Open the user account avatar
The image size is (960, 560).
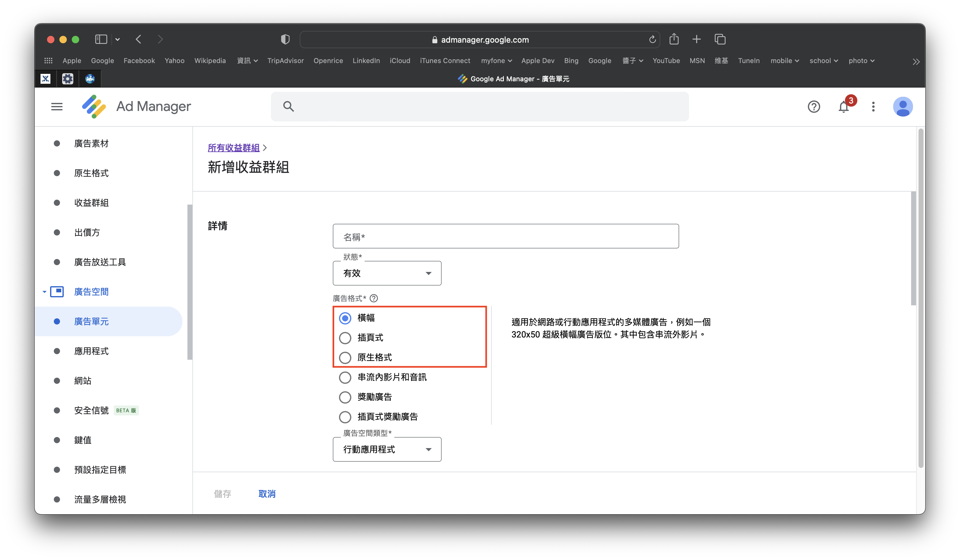[902, 107]
